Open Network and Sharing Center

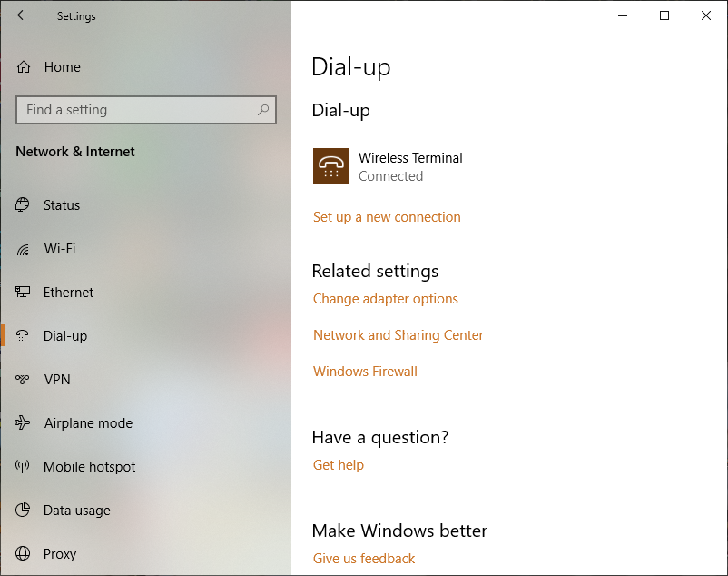pyautogui.click(x=398, y=335)
